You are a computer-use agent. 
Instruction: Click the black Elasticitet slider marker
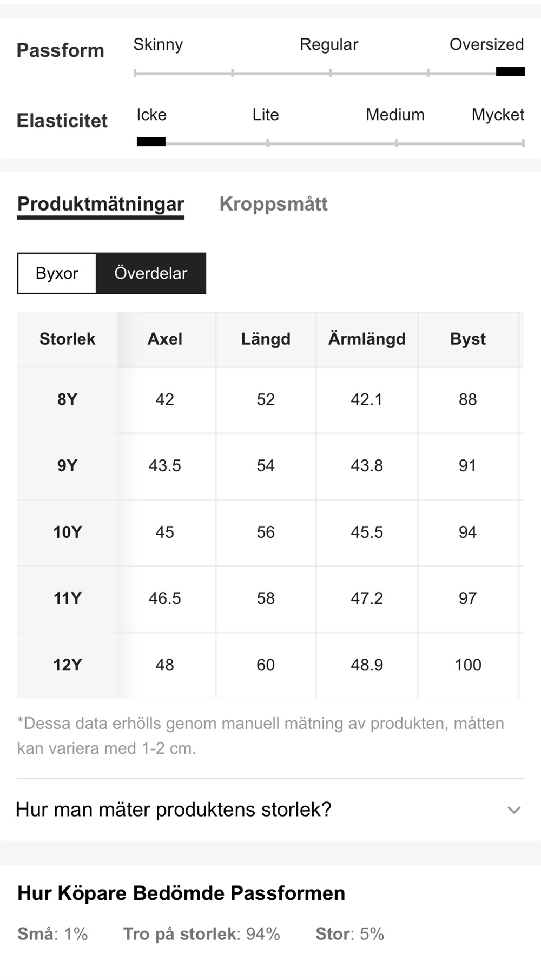[151, 142]
